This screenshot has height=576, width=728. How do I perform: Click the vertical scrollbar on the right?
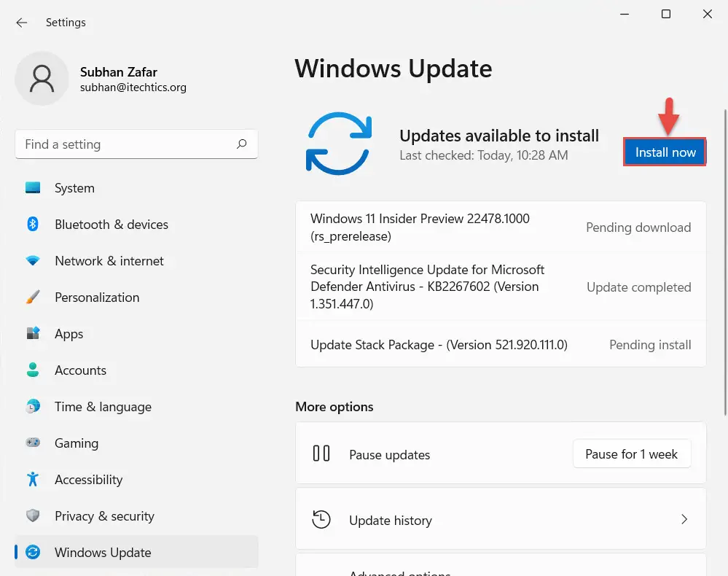(725, 262)
